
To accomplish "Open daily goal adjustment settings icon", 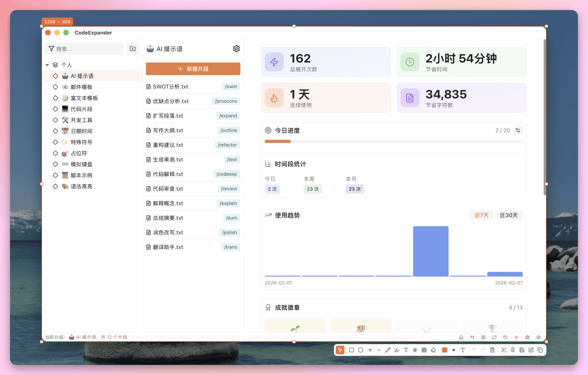I will pos(518,130).
